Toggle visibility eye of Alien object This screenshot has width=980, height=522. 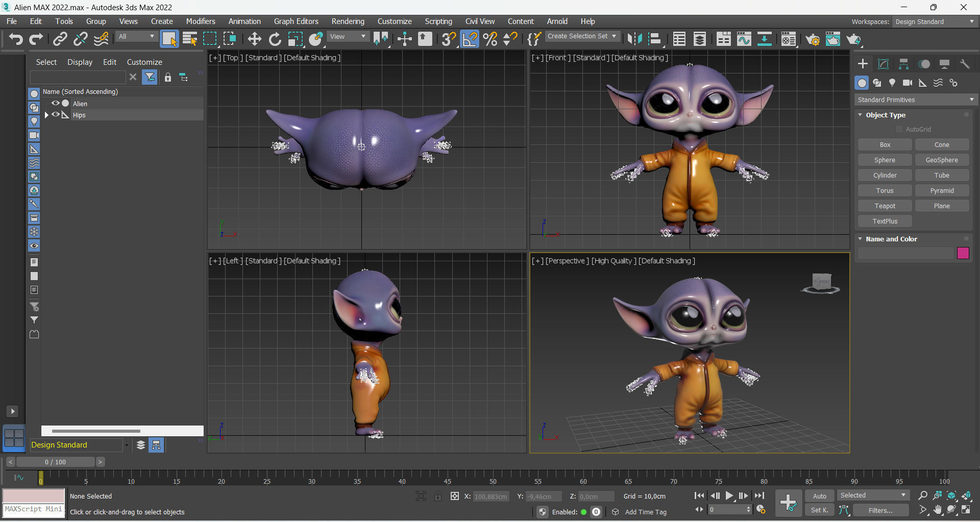[56, 103]
